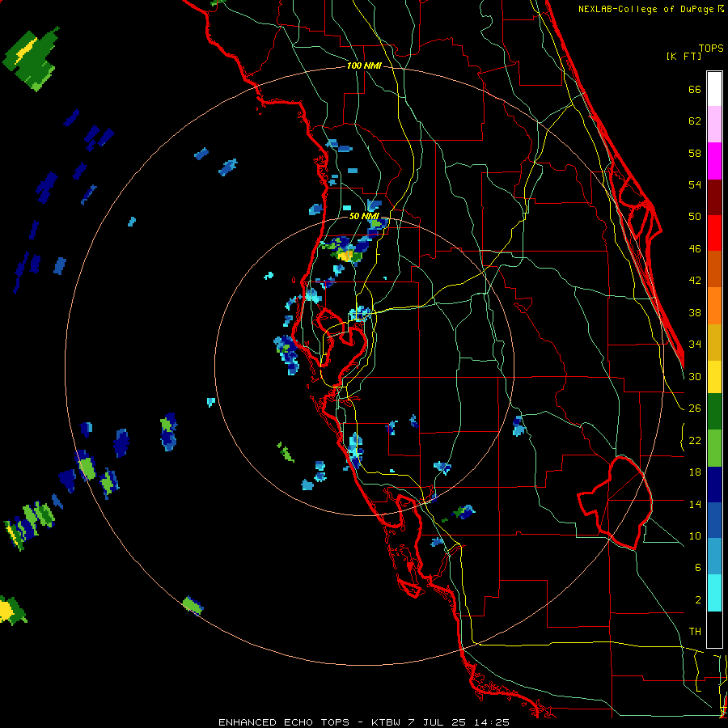
Task: Click the light pink legend swatch
Action: point(714,125)
